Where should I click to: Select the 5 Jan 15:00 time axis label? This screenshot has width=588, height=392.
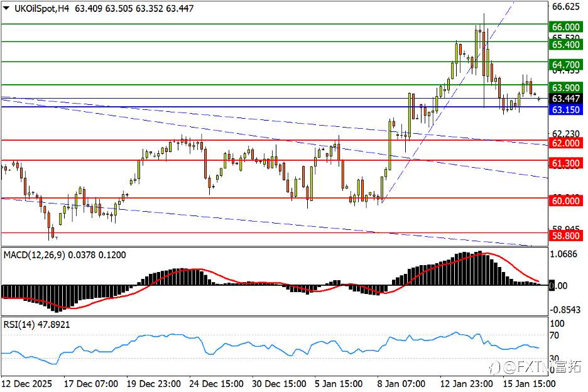[x=339, y=384]
